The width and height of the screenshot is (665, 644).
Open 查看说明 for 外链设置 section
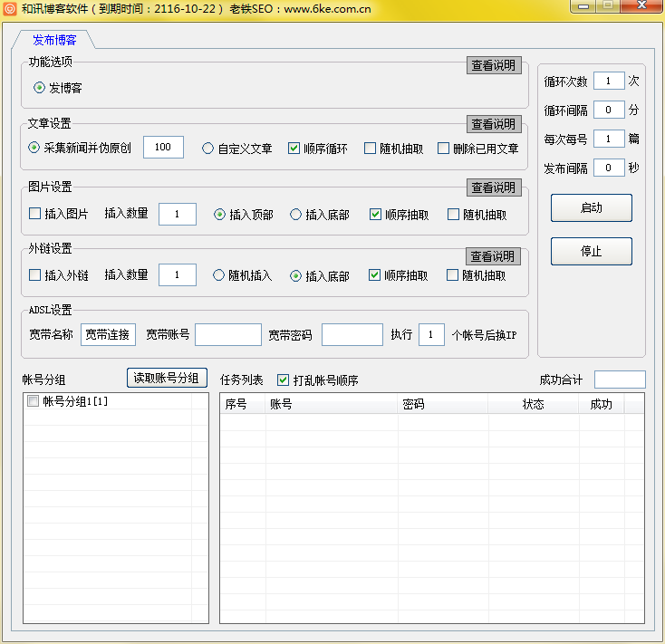click(494, 256)
